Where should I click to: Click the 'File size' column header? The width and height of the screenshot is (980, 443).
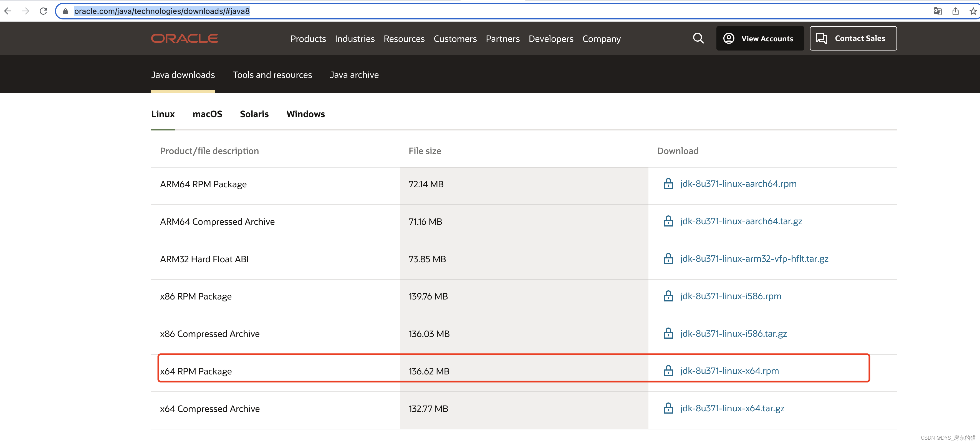pos(425,151)
